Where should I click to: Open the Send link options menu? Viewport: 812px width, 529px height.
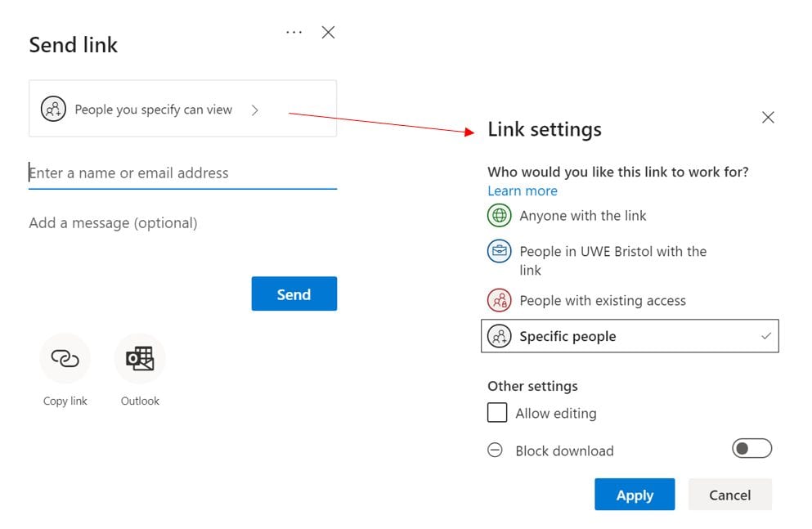click(x=293, y=32)
